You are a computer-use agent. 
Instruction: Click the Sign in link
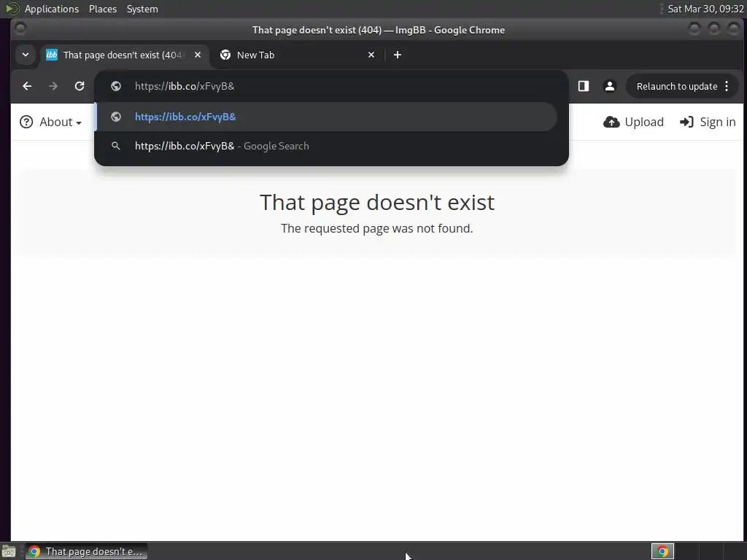(708, 122)
